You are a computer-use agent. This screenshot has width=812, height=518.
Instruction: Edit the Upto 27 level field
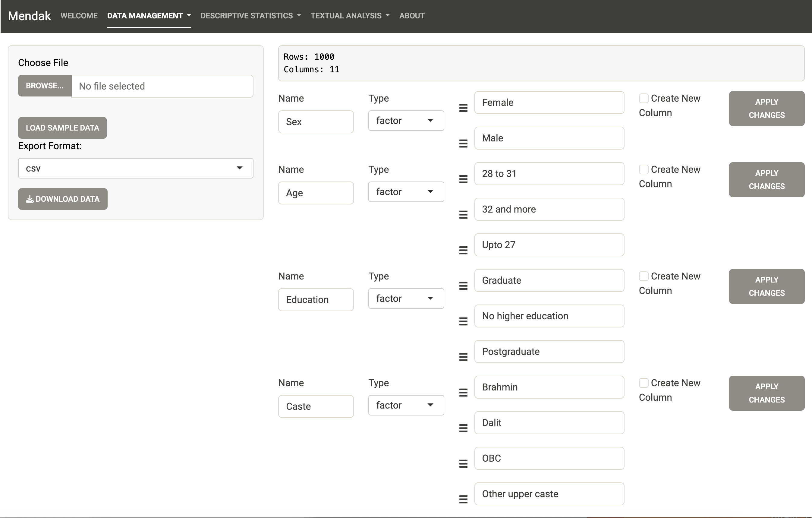point(549,245)
